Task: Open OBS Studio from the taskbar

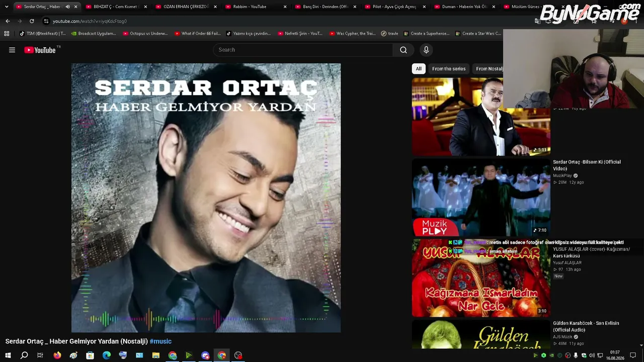Action: (x=238, y=355)
